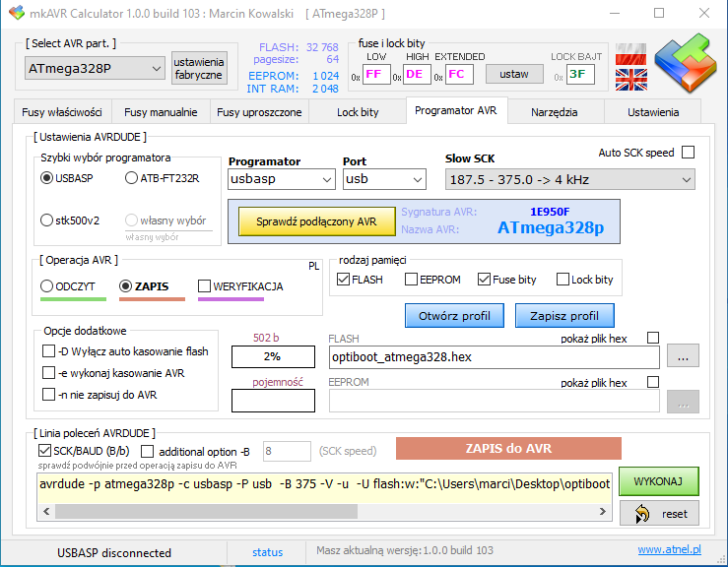This screenshot has height=567, width=728.
Task: Go to the Lock bity tab
Action: [x=358, y=112]
